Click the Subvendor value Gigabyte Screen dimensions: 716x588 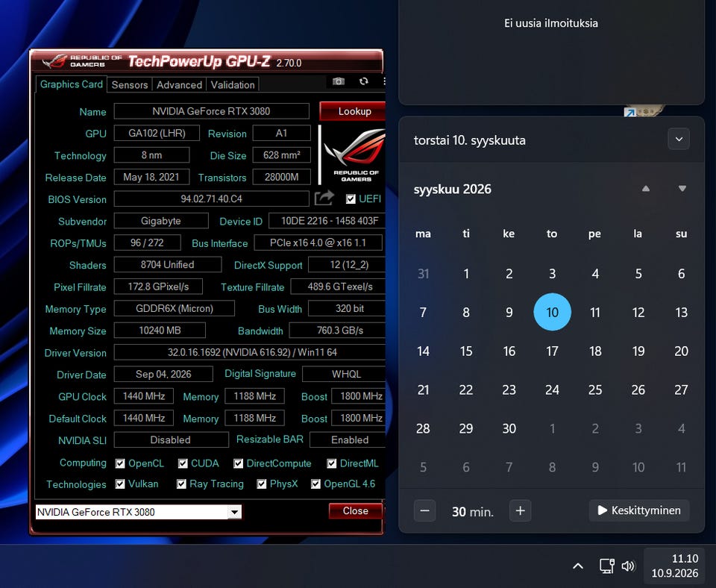(x=161, y=221)
